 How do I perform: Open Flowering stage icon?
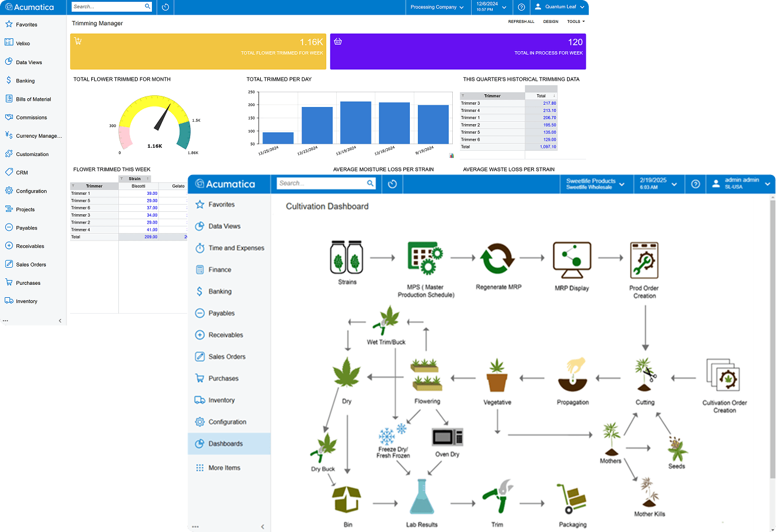[427, 374]
